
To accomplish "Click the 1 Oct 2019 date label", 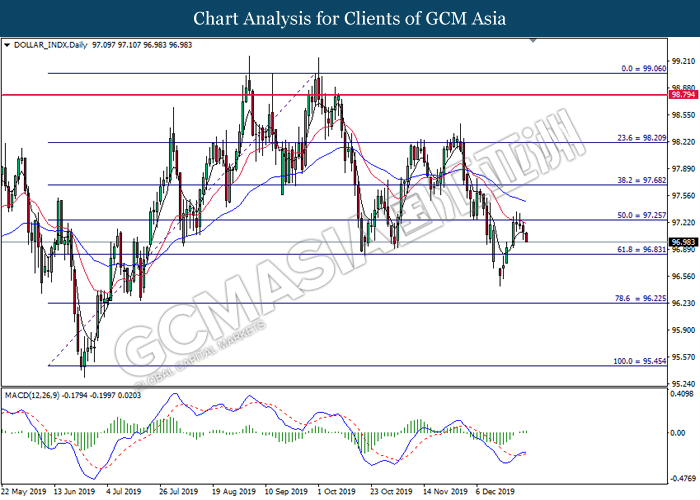I will tap(336, 492).
